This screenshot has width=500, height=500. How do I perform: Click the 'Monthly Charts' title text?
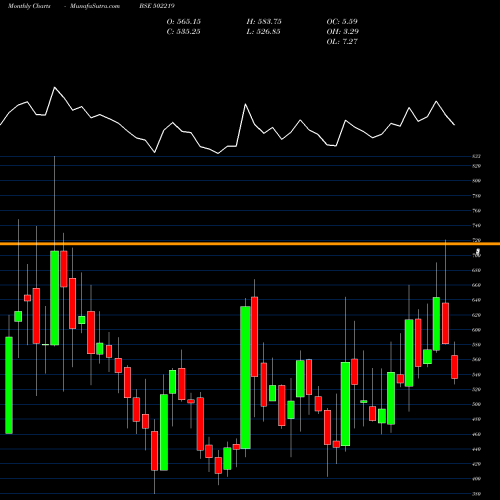pyautogui.click(x=29, y=6)
